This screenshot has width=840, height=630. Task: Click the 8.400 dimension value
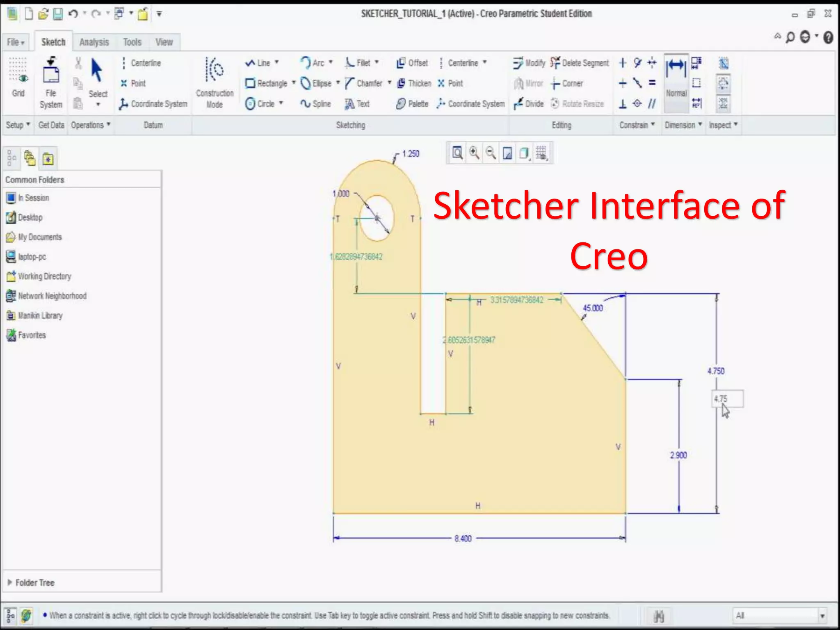[463, 538]
